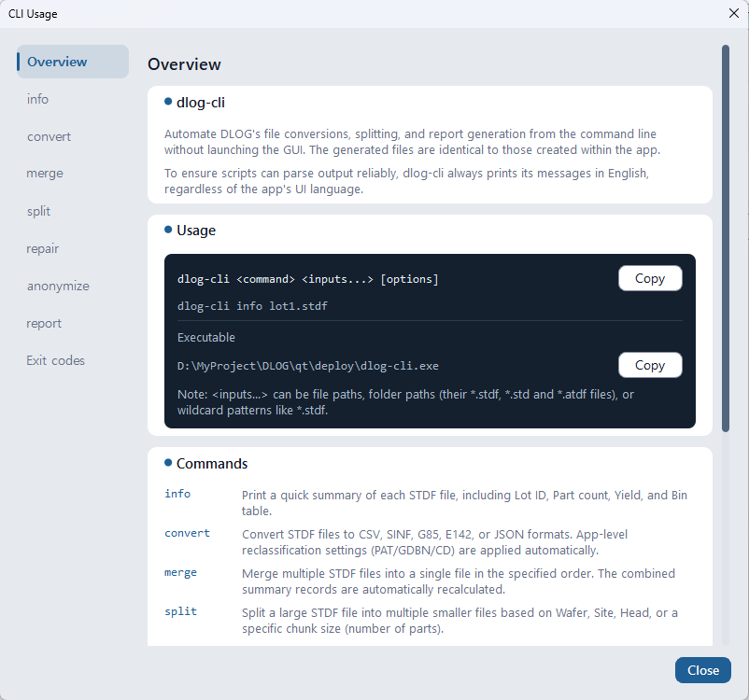Click the executable path text dlog-cli.exe

(x=307, y=366)
